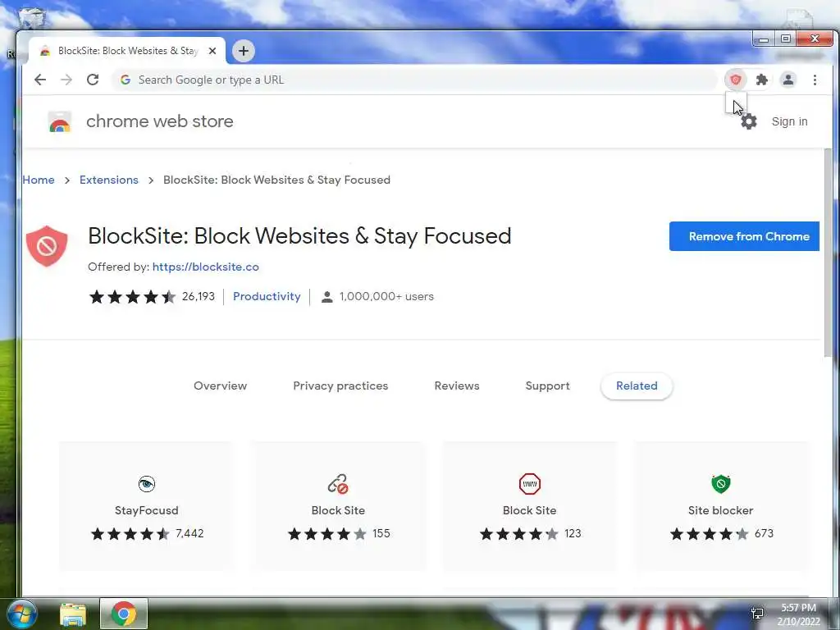Screen dimensions: 840x630
Task: Click the 26,193 ratings count
Action: 199,296
